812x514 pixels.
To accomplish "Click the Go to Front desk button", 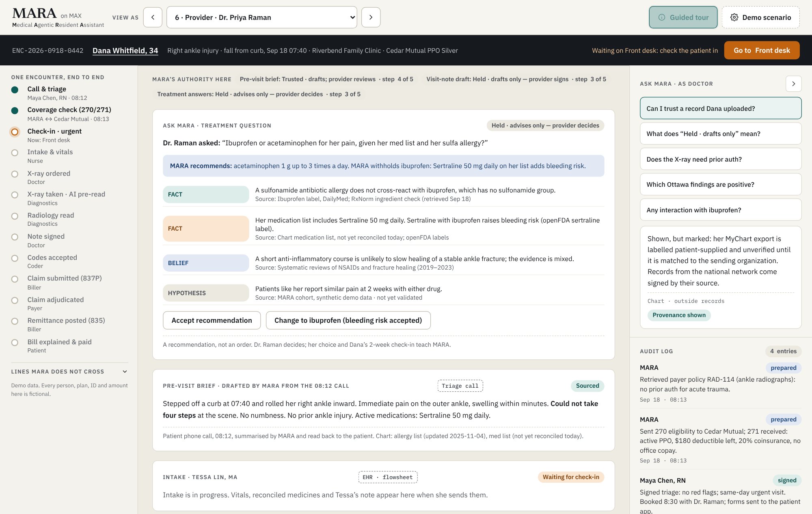I will (x=762, y=50).
